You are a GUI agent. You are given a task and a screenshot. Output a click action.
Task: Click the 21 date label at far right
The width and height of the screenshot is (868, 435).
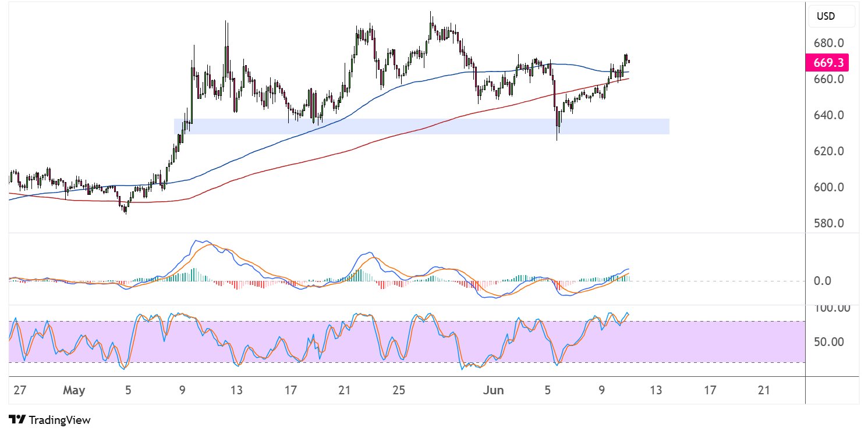(x=764, y=390)
